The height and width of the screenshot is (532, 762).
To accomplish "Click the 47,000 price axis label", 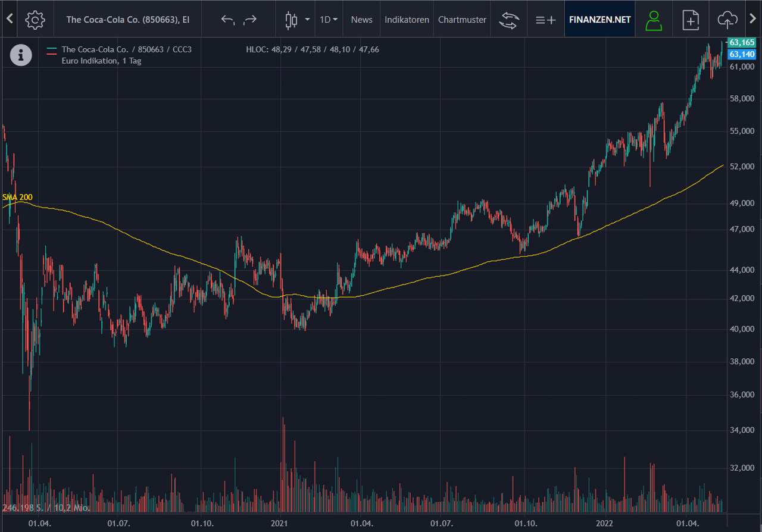I will (x=742, y=230).
